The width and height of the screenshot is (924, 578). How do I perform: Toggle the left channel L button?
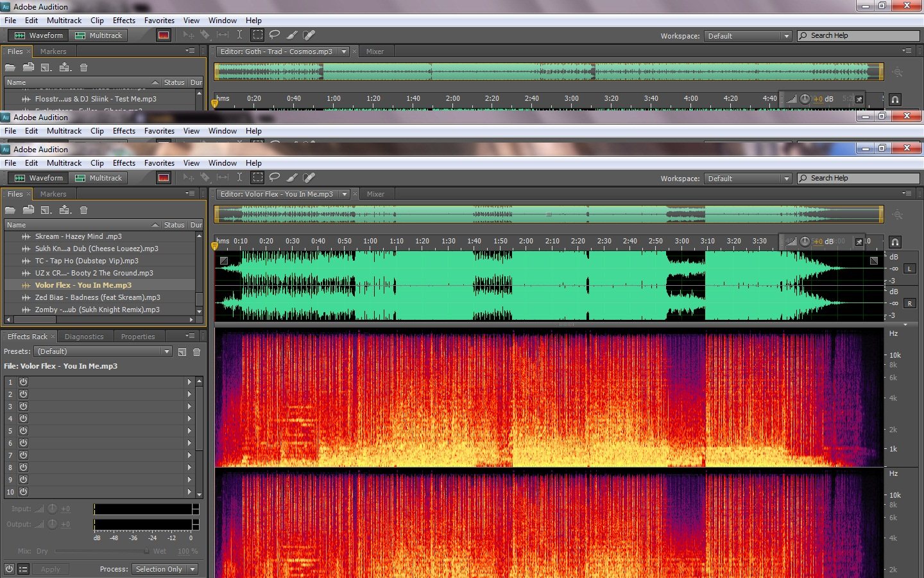[910, 268]
